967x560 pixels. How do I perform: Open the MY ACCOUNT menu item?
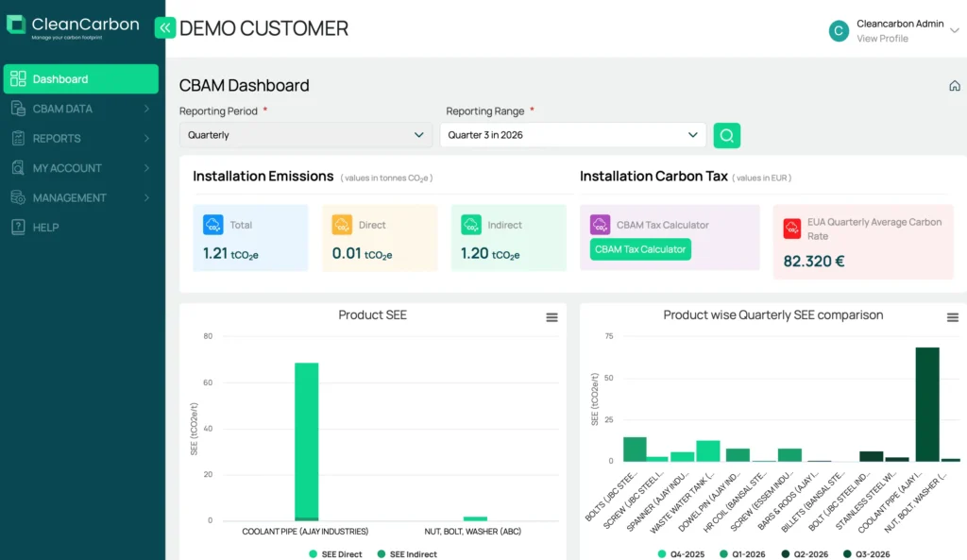[x=81, y=168]
